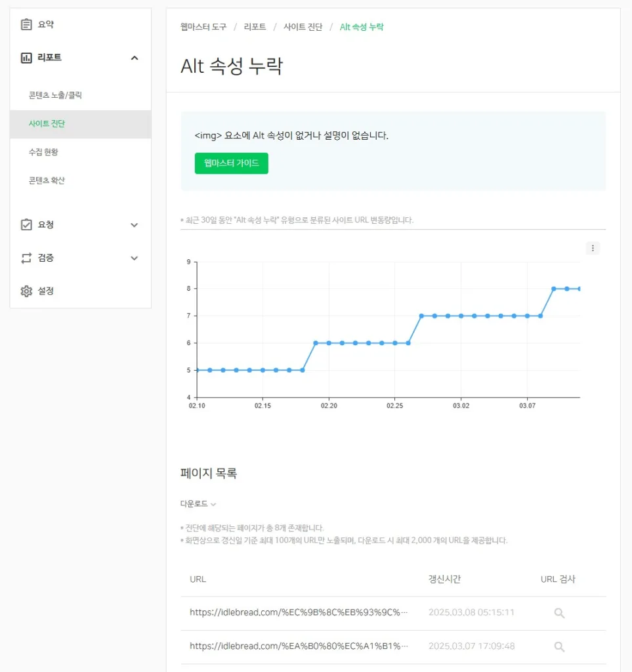The width and height of the screenshot is (632, 672).
Task: Click the URL 검사 column header
Action: point(558,579)
